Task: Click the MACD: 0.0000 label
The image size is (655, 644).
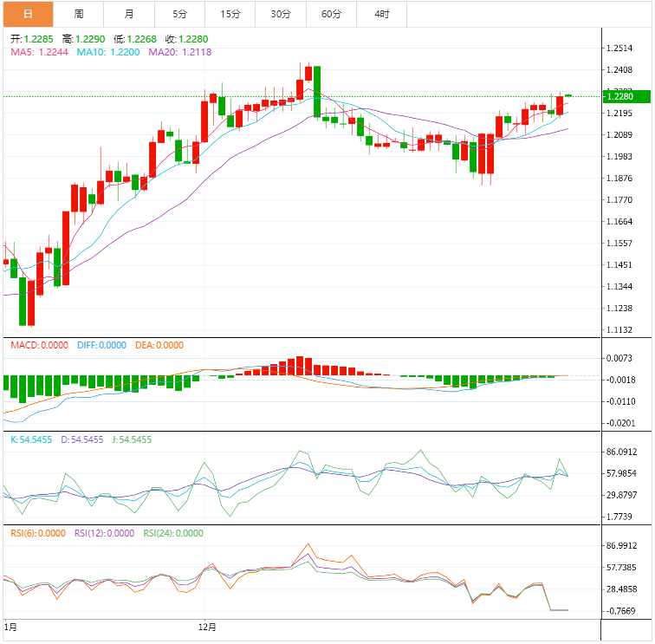Action: 39,345
